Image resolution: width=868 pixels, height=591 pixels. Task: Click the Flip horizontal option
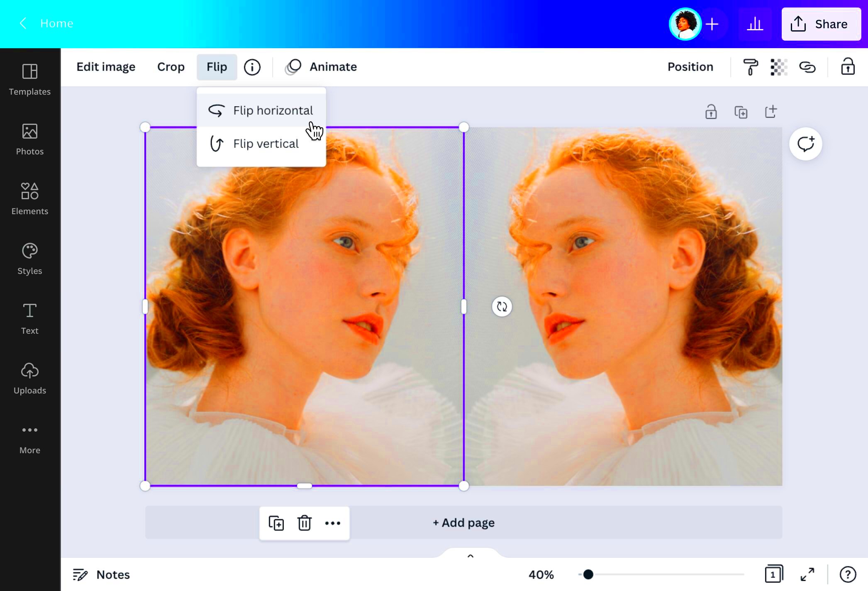273,110
